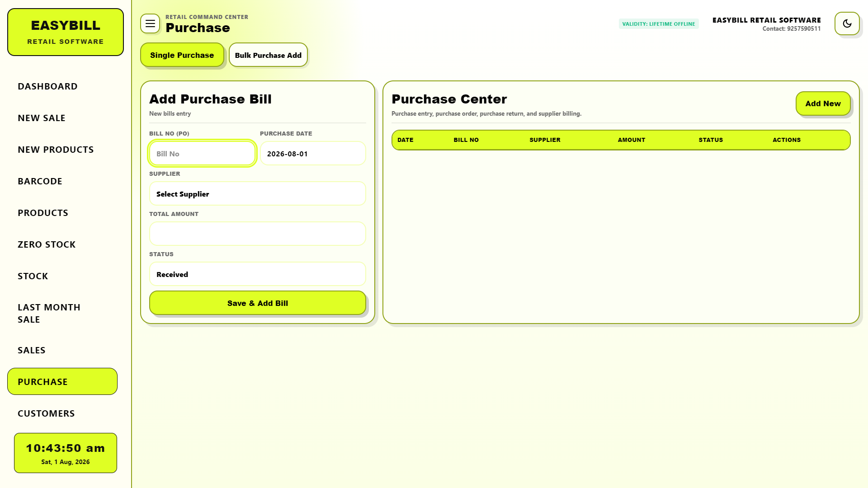Expand the Select Supplier dropdown
The image size is (868, 488).
point(258,194)
